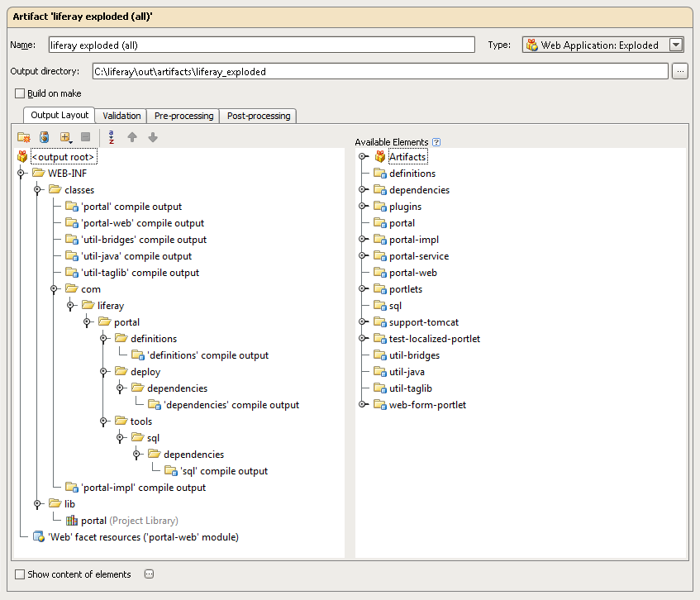Click the Available Elements help icon

436,142
